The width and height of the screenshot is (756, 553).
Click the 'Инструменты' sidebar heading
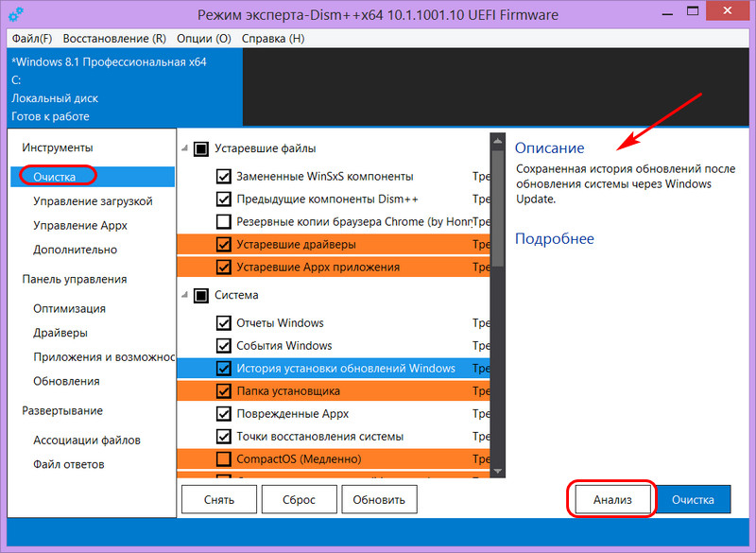pos(58,147)
